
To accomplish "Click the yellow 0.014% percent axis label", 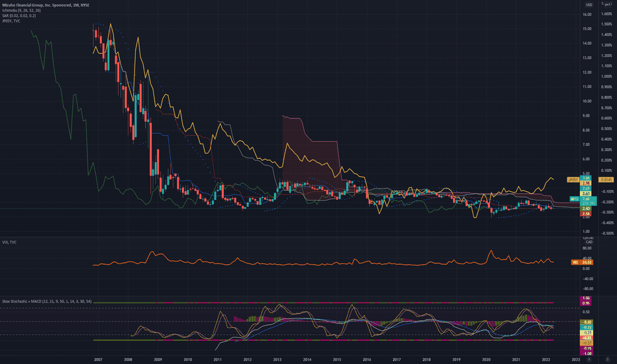I will (x=606, y=179).
